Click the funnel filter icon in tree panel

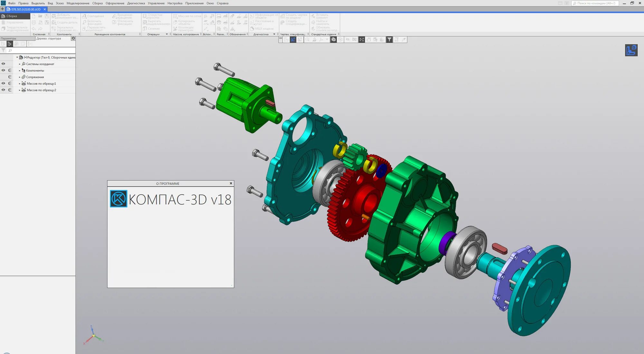3,51
